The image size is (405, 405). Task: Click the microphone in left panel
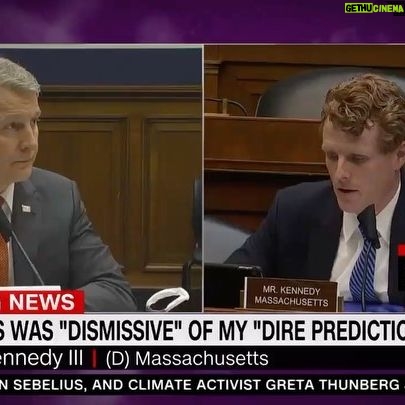(19, 245)
